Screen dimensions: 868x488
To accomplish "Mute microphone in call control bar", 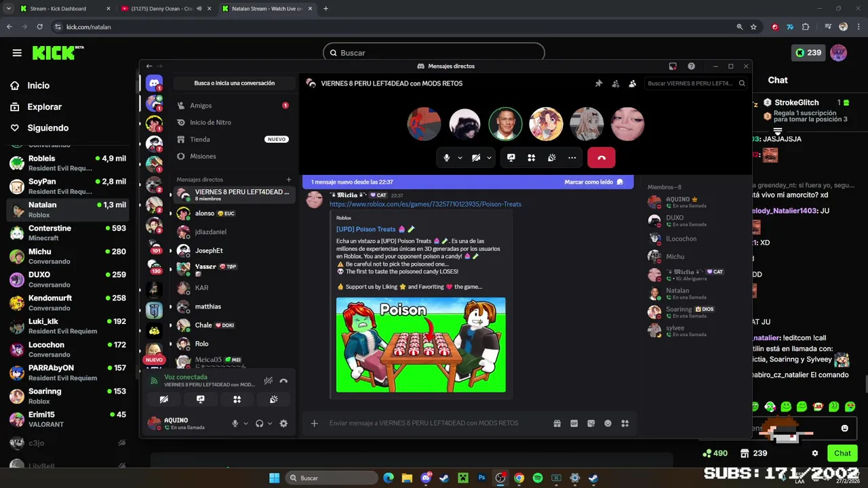I will click(446, 157).
